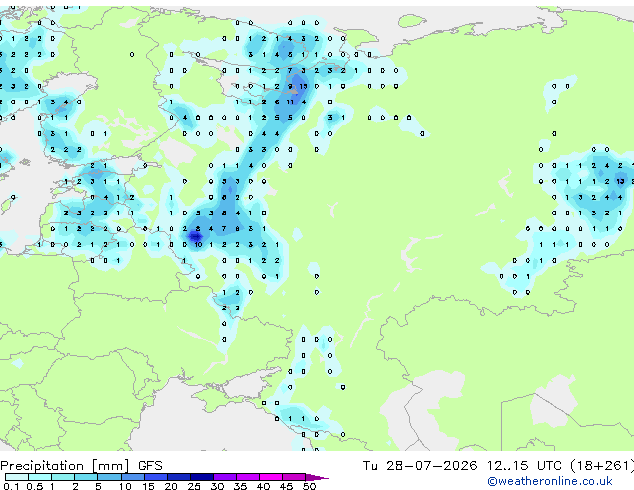Select the 25–30 mm dark blue swatch
Screen dimensions: 634x490
(x=202, y=477)
